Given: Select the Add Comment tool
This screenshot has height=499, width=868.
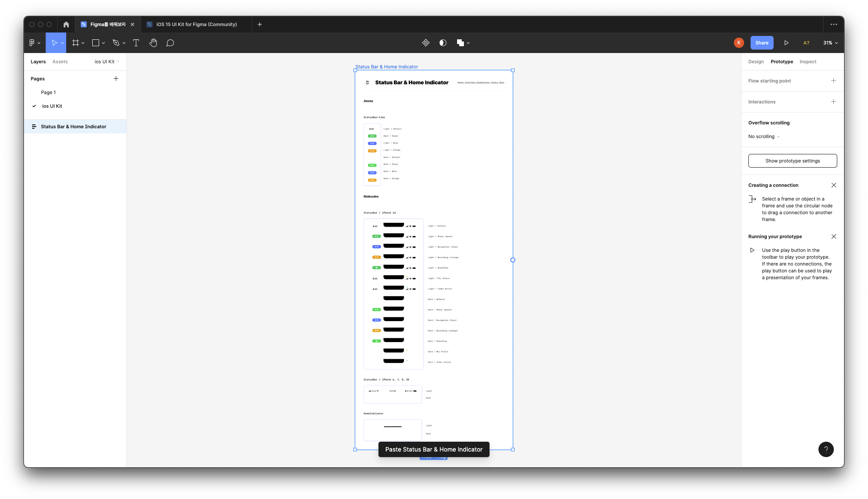Looking at the screenshot, I should 170,43.
